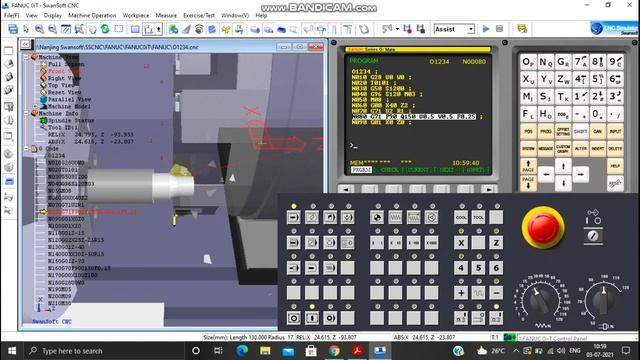Click the Reset View tree item
This screenshot has height=360, width=640.
(x=64, y=92)
